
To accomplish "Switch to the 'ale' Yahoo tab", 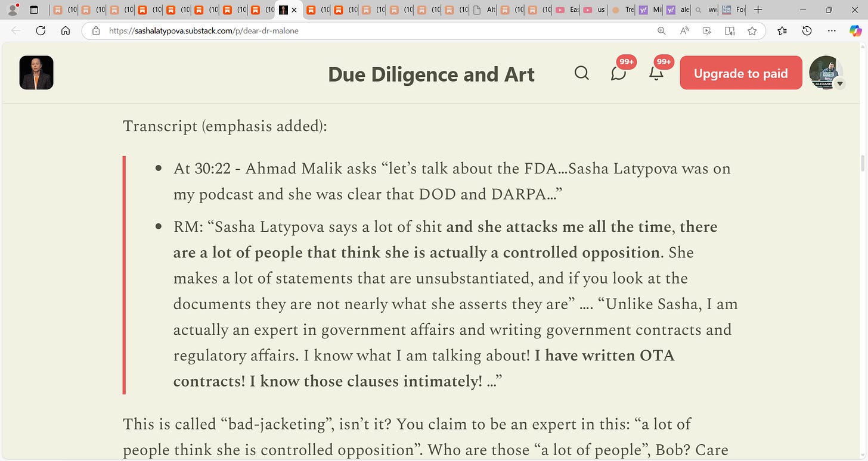I will [x=678, y=10].
